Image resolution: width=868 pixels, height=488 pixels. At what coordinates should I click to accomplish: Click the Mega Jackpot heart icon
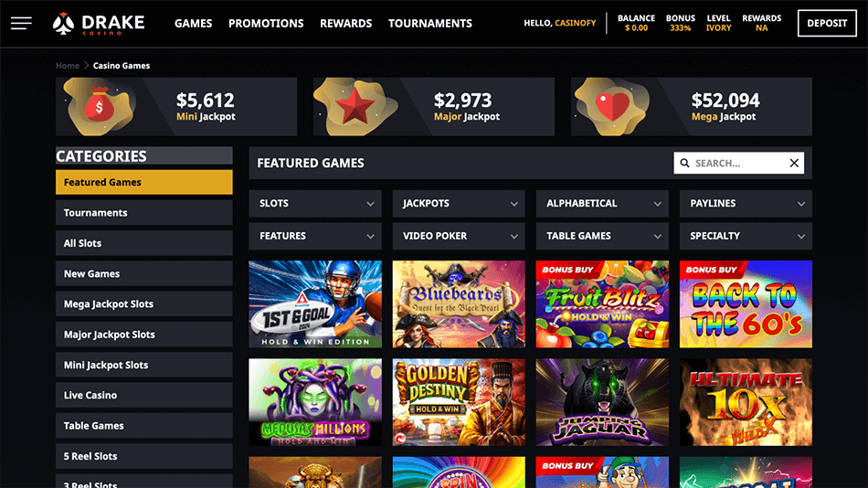point(612,105)
